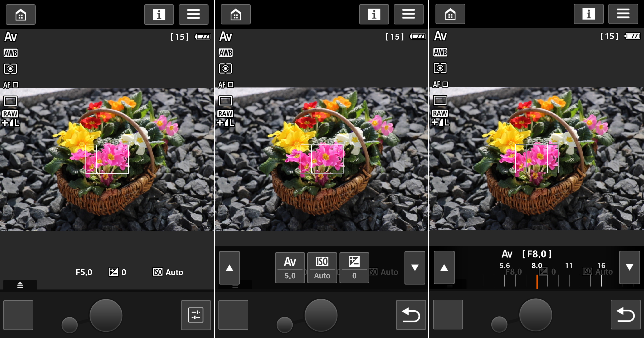The height and width of the screenshot is (338, 644).
Task: Set aperture to 16 on the scale
Action: pos(601,266)
